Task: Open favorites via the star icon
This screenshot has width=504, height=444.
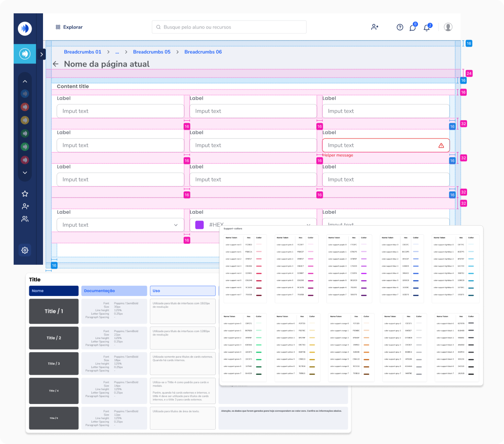Action: (x=25, y=194)
